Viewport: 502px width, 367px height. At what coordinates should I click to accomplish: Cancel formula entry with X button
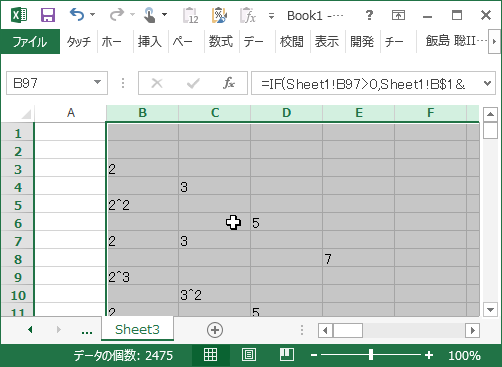(x=157, y=83)
